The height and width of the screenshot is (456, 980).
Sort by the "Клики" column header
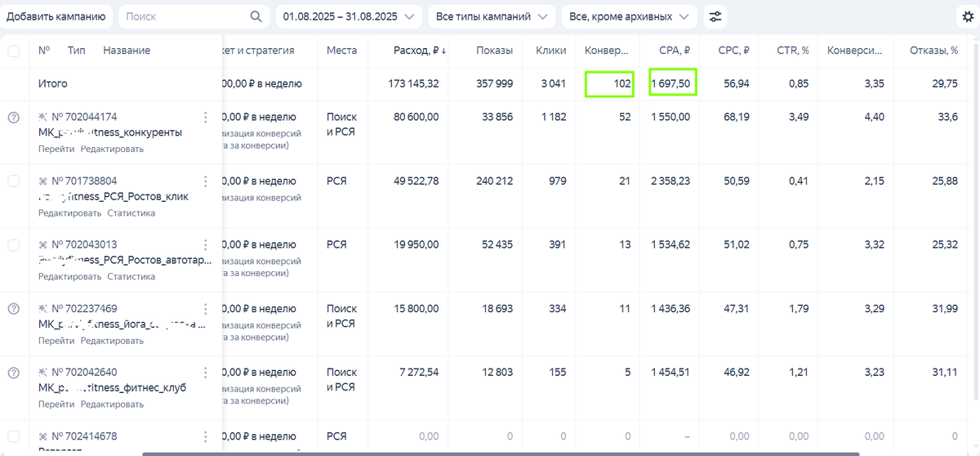click(x=551, y=51)
